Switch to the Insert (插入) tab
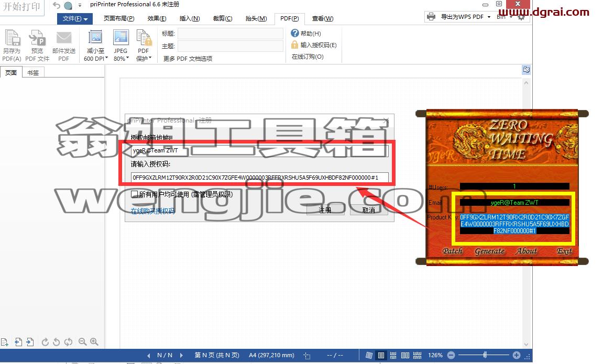603x364 pixels. [x=190, y=18]
